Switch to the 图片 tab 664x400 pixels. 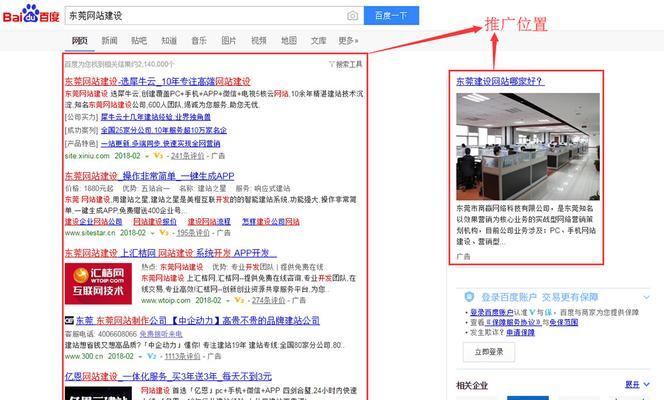pos(229,41)
